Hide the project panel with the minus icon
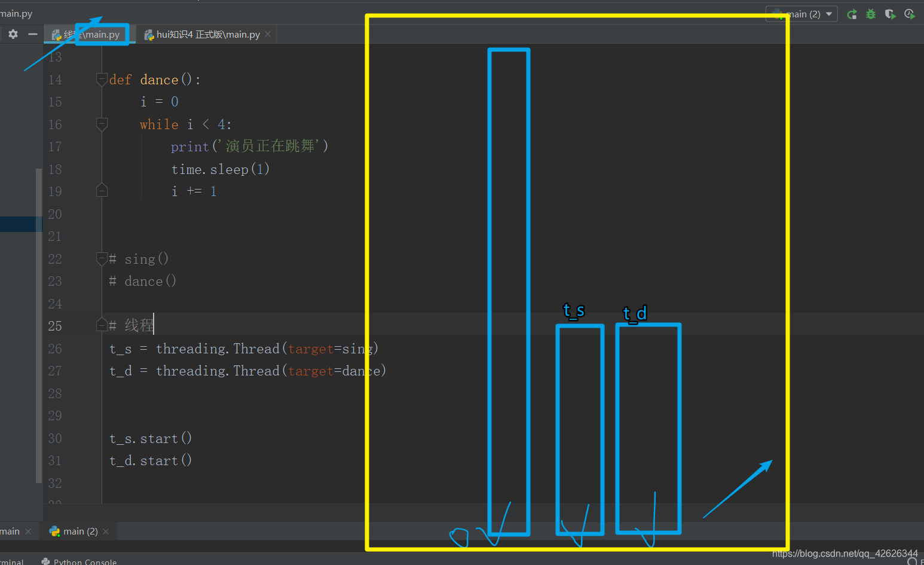This screenshot has height=565, width=924. pyautogui.click(x=33, y=34)
